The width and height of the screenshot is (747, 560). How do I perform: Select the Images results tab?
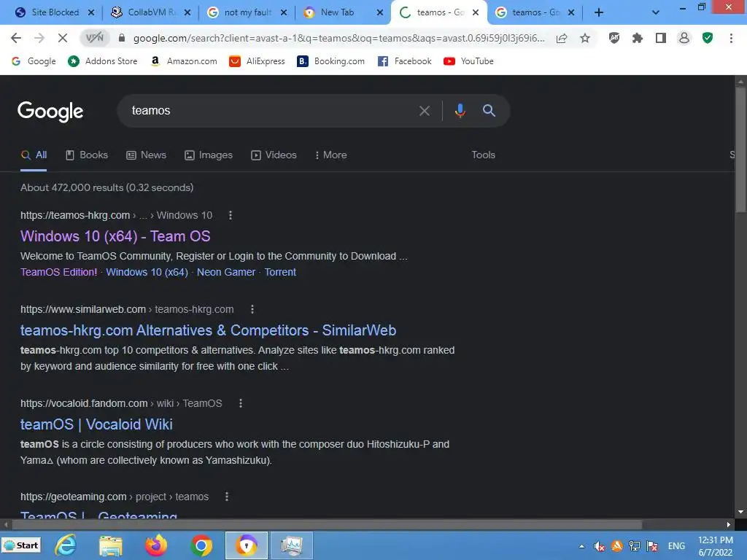(209, 155)
